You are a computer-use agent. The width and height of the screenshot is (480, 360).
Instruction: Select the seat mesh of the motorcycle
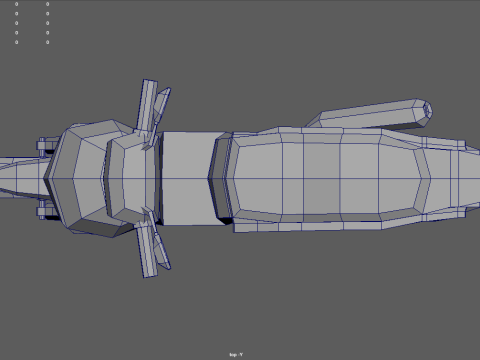[x=327, y=178]
